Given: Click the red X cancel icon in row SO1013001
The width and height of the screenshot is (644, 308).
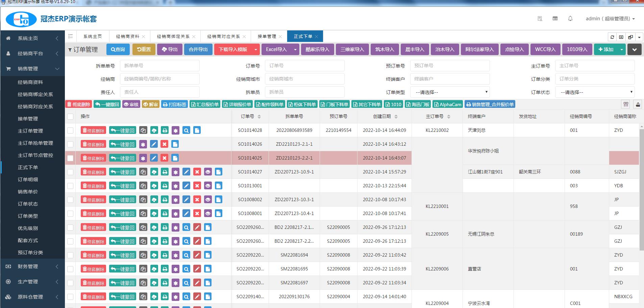Looking at the screenshot, I should [x=197, y=186].
